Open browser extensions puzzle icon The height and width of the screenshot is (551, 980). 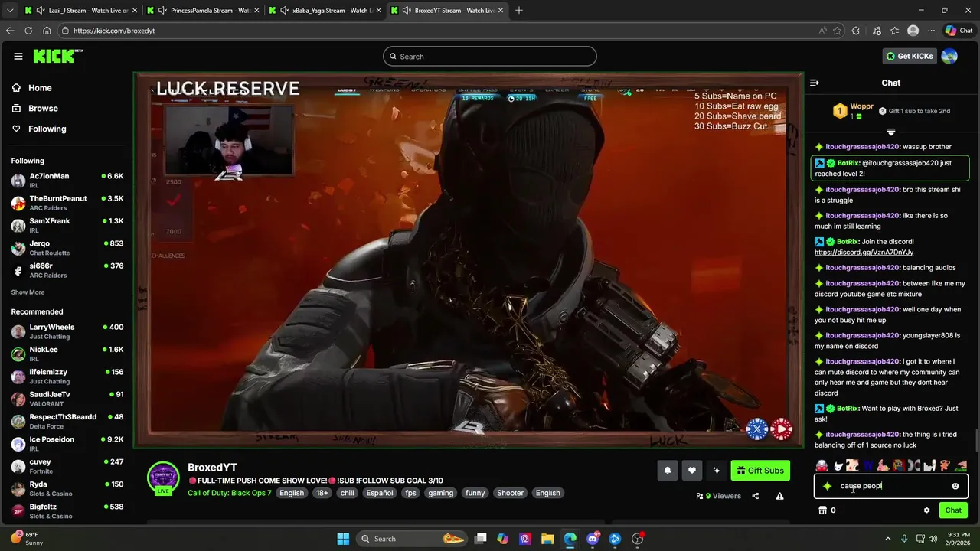[856, 31]
